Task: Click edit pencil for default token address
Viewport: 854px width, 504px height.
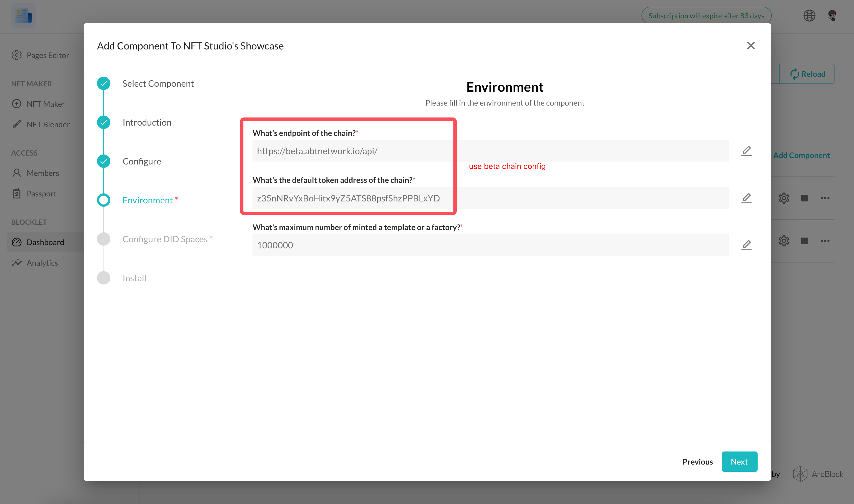Action: point(746,198)
